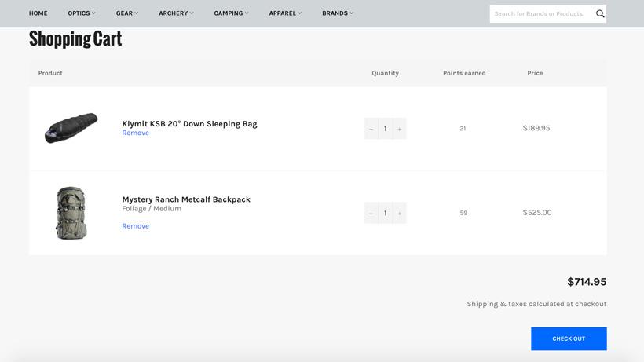Click the Mystery Ranch backpack quantity field
Viewport: 644px width, 362px height.
coord(386,213)
